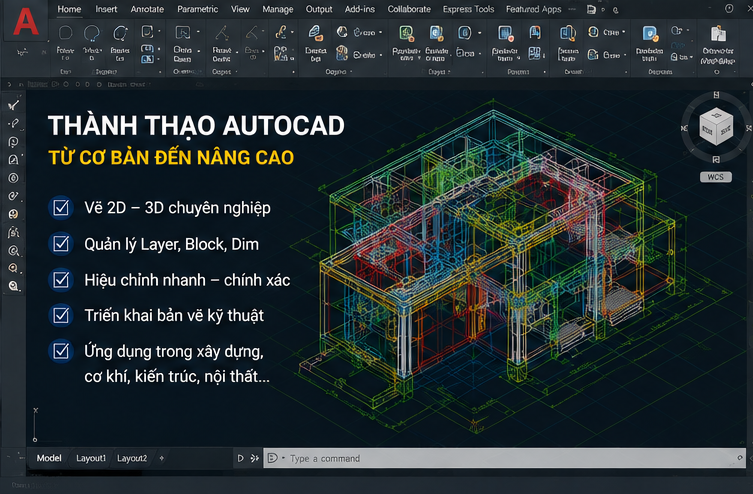753x494 pixels.
Task: Open the command line icon dropdown arrow
Action: click(x=283, y=458)
